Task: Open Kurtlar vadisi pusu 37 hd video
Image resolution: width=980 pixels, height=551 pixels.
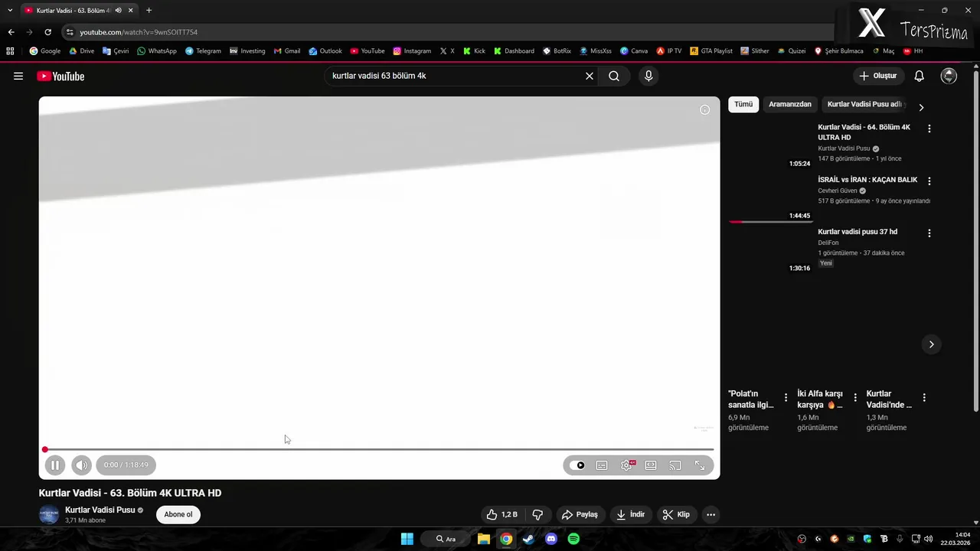Action: [857, 232]
